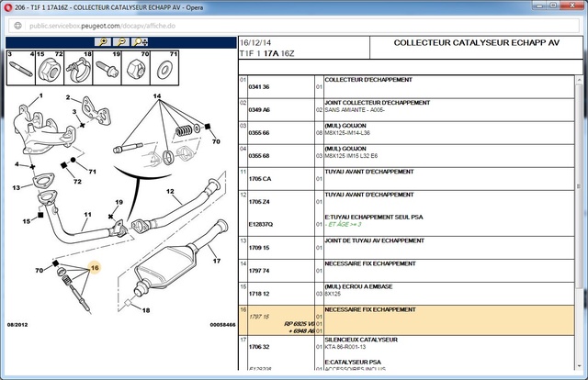Click diagram number 00058466
Screen dimensions: 588x380
(222, 325)
